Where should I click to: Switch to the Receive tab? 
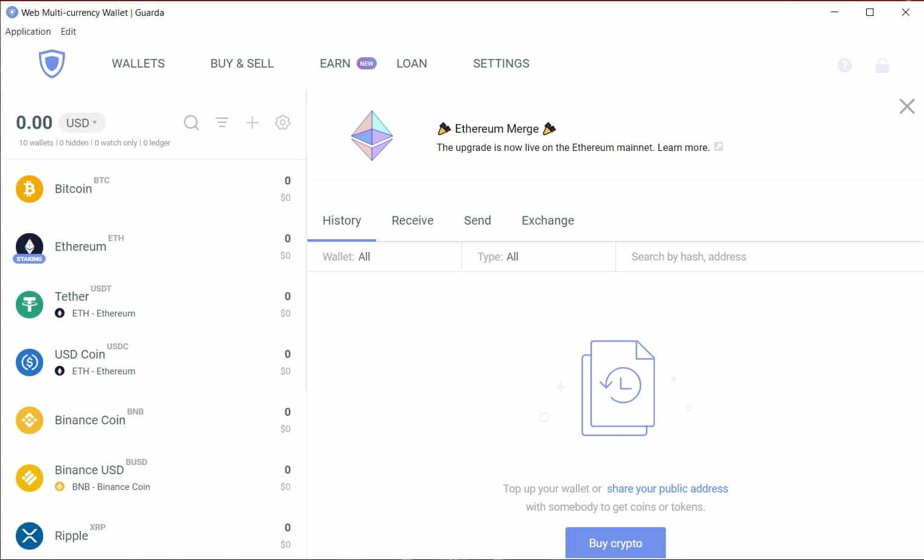pos(412,220)
